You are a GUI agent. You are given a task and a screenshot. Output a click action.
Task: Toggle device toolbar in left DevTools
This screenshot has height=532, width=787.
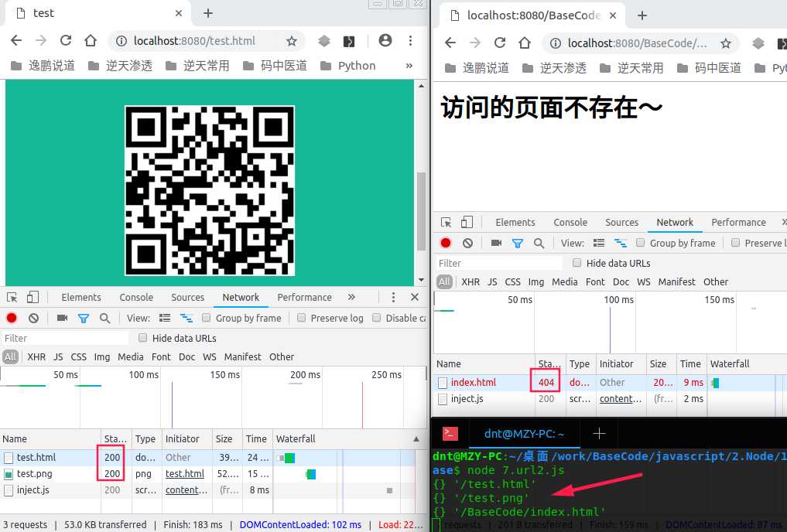33,298
